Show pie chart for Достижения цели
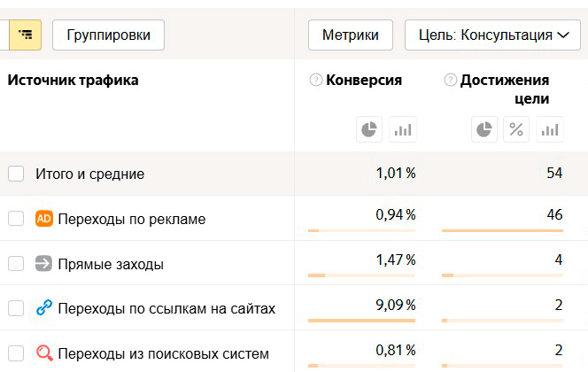This screenshot has width=588, height=372. 484,130
